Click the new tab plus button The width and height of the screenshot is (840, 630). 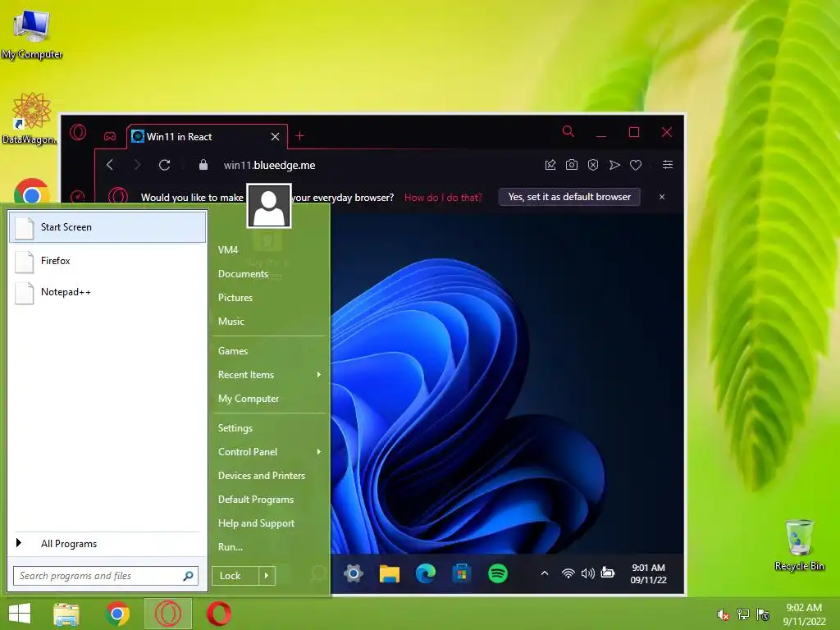tap(300, 136)
